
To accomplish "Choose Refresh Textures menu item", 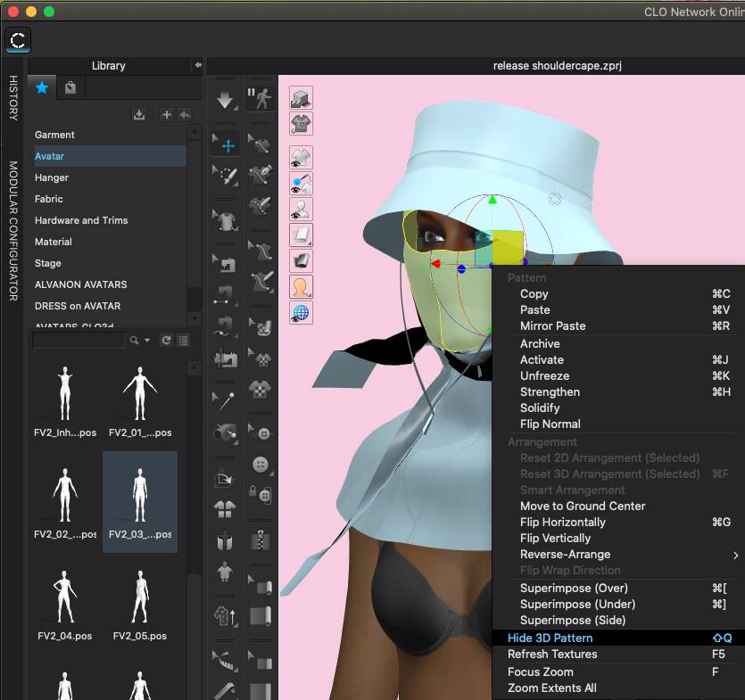I will point(619,654).
